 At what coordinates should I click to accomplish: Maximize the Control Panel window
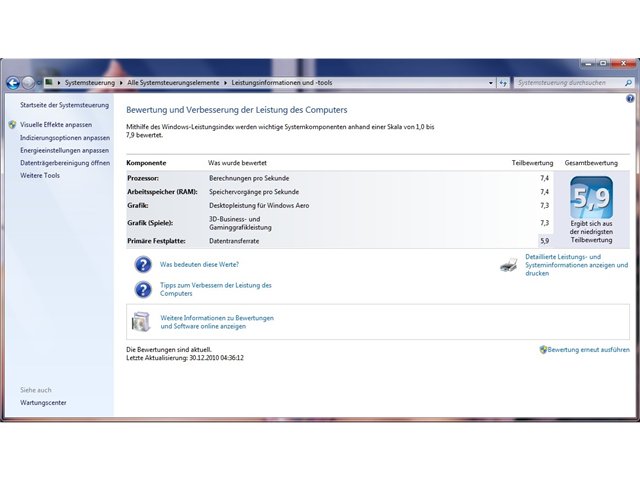point(603,64)
